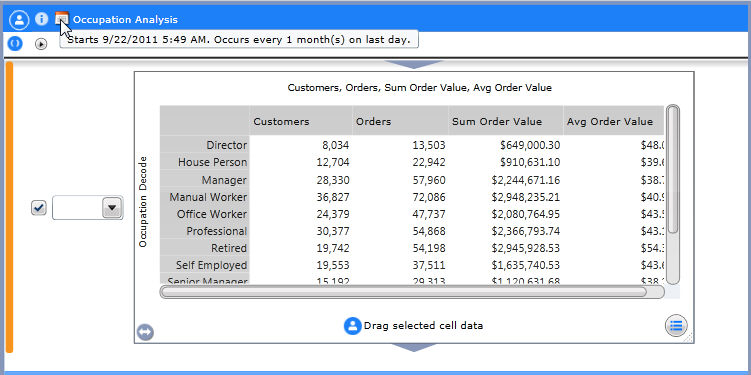Expand the bottom triangle below the grid
Screen dimensions: 751x375
point(414,347)
